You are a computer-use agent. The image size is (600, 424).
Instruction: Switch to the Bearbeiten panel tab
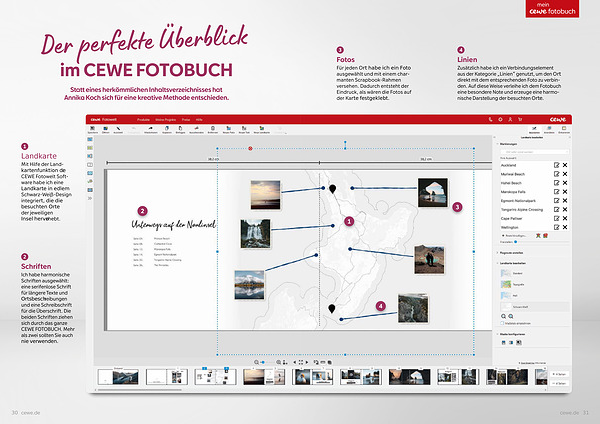click(x=534, y=130)
